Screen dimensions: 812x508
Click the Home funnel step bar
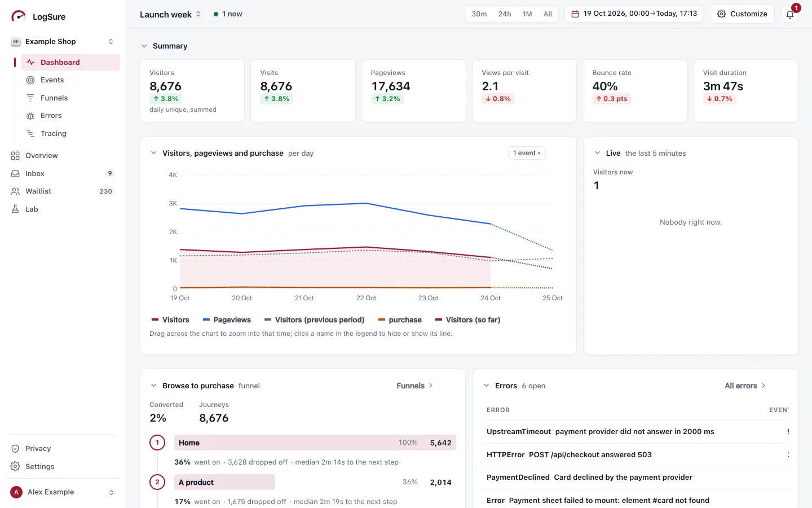pyautogui.click(x=315, y=443)
